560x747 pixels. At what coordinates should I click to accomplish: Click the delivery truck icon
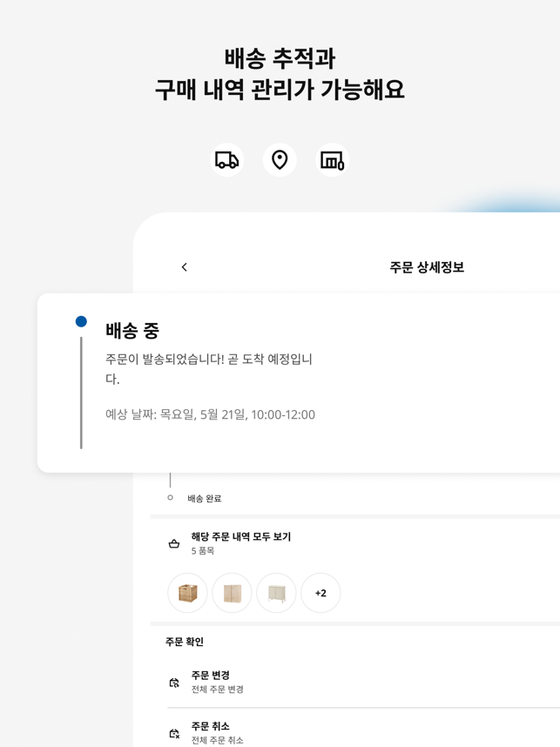pos(226,160)
